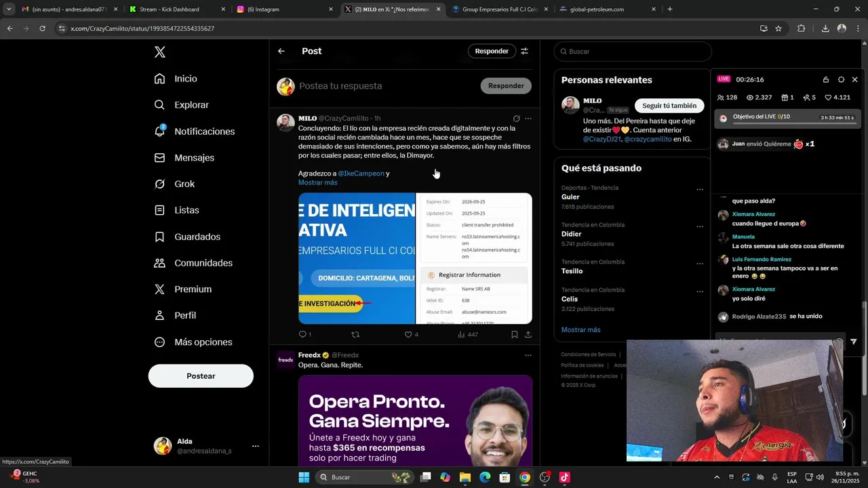Click the Postear button
Screen dimensions: 868x488
pyautogui.click(x=201, y=376)
